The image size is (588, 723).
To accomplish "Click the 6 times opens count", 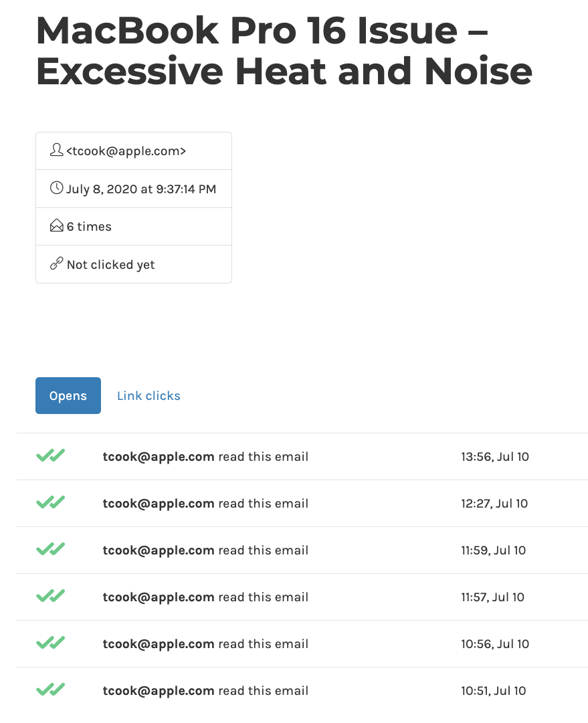I will (89, 227).
